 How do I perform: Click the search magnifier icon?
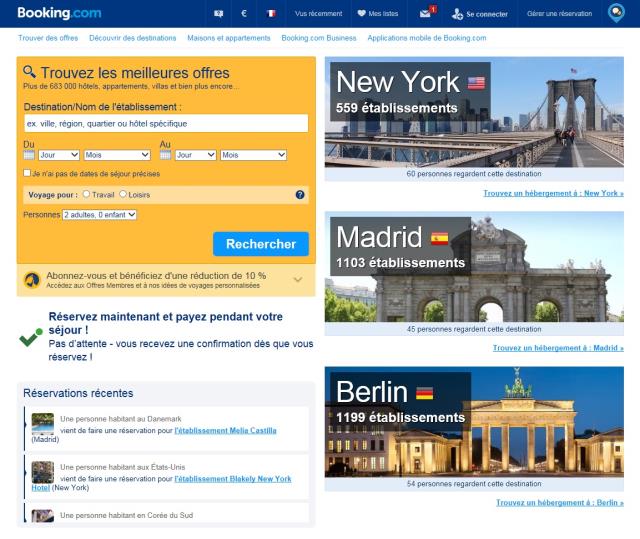29,71
